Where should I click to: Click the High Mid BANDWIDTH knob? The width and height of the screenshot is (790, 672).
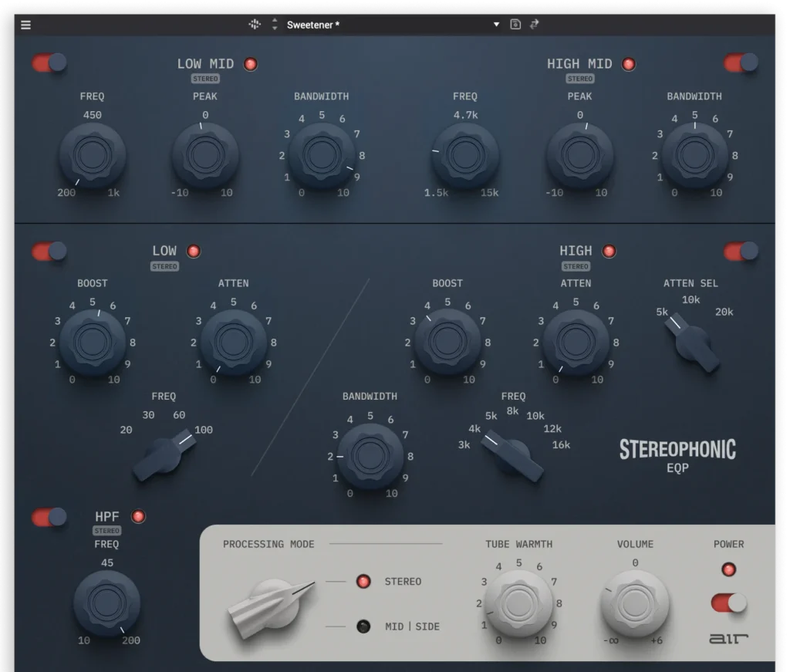pyautogui.click(x=695, y=156)
